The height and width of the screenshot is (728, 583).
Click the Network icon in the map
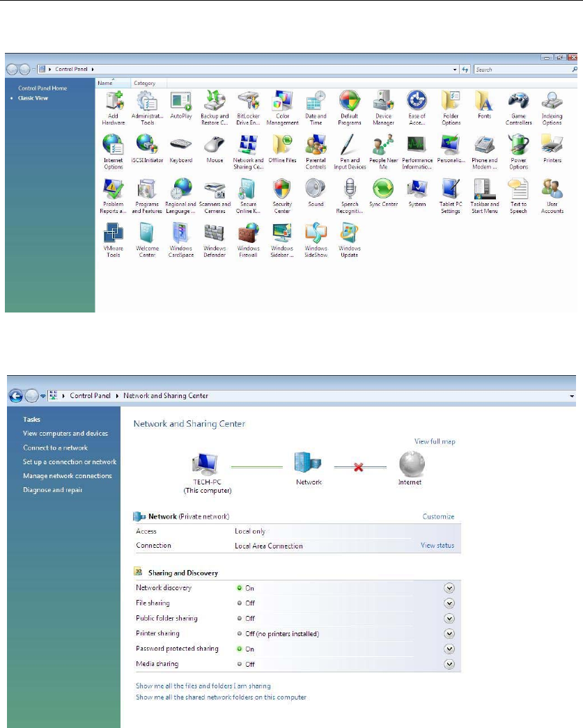click(x=308, y=464)
